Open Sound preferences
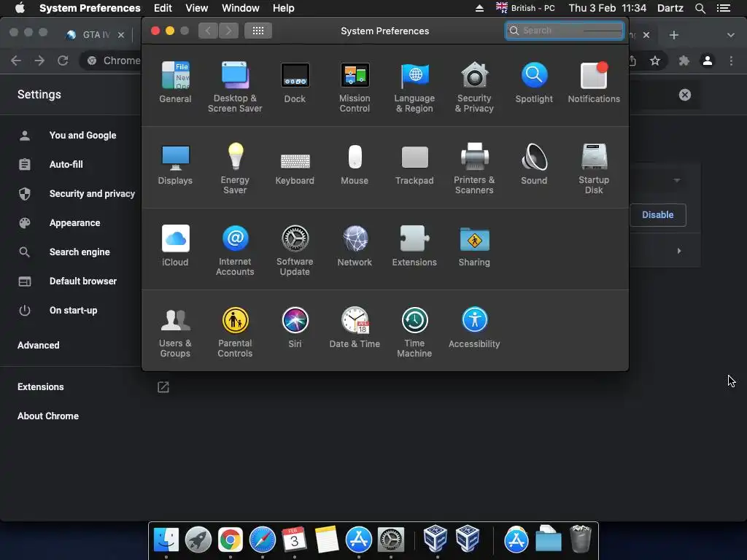This screenshot has height=560, width=747. pyautogui.click(x=534, y=164)
